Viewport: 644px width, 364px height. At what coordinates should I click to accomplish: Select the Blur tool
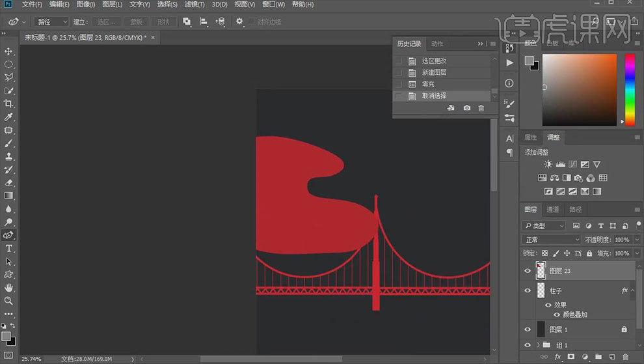8,209
